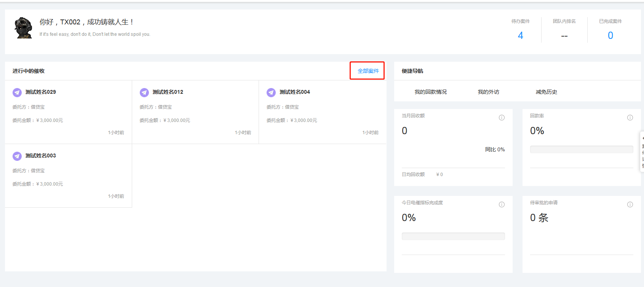Click info icon on 回款率 card

click(630, 117)
